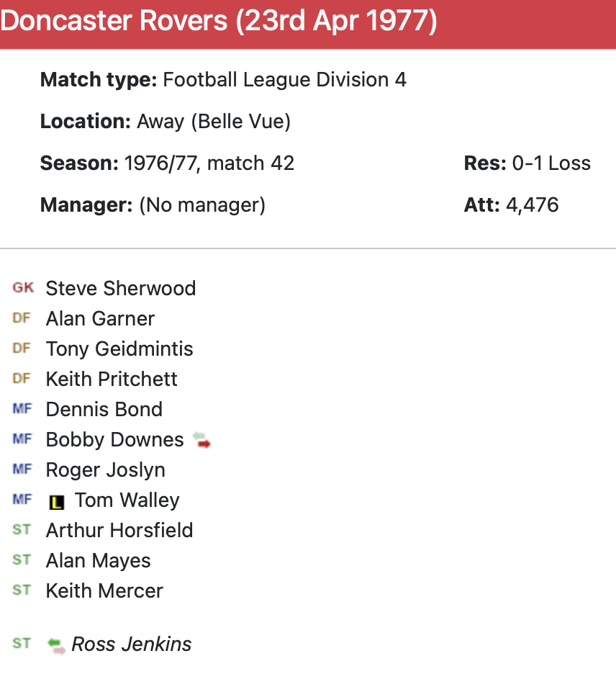The width and height of the screenshot is (616, 674).
Task: Click substitute Ross Jenkins name
Action: (132, 644)
